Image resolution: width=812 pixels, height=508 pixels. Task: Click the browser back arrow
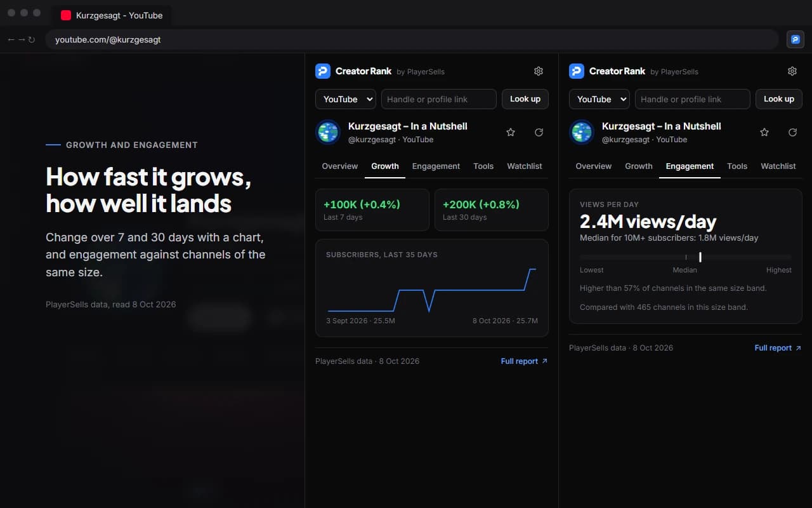[x=11, y=39]
